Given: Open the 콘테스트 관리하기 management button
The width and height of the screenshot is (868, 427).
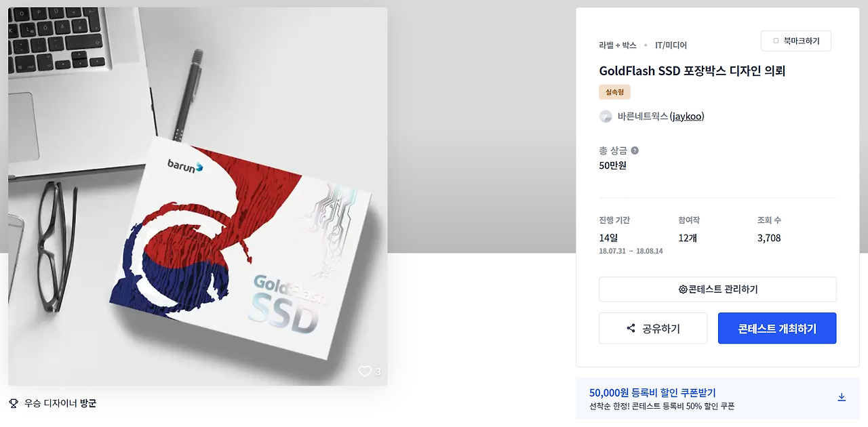Looking at the screenshot, I should pyautogui.click(x=717, y=289).
